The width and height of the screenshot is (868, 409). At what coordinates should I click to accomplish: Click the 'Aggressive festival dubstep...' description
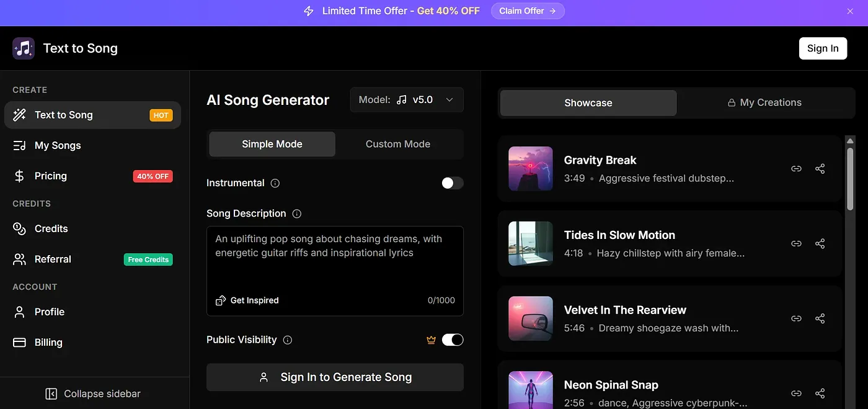coord(666,178)
